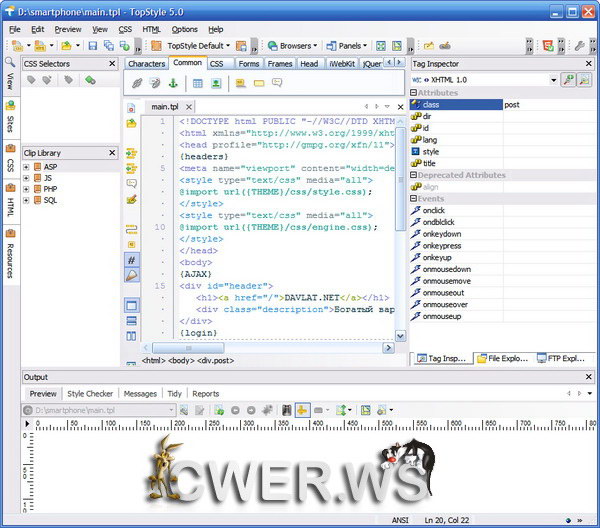Click the insert table icon in Common toolbar

click(197, 83)
